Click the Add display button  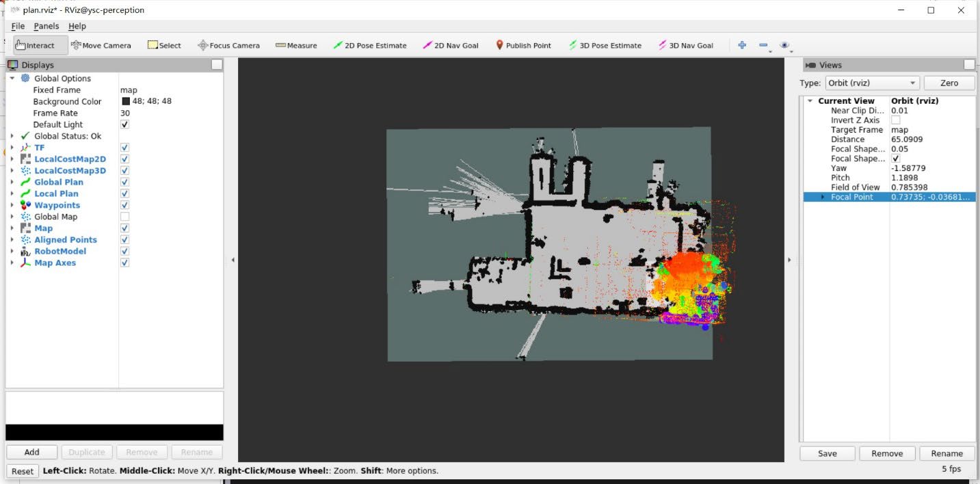click(32, 452)
